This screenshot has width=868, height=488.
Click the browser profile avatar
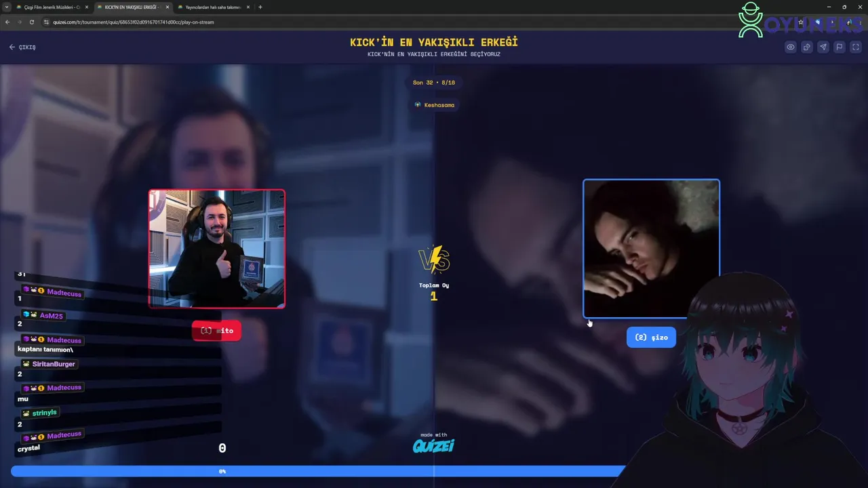[x=848, y=22]
